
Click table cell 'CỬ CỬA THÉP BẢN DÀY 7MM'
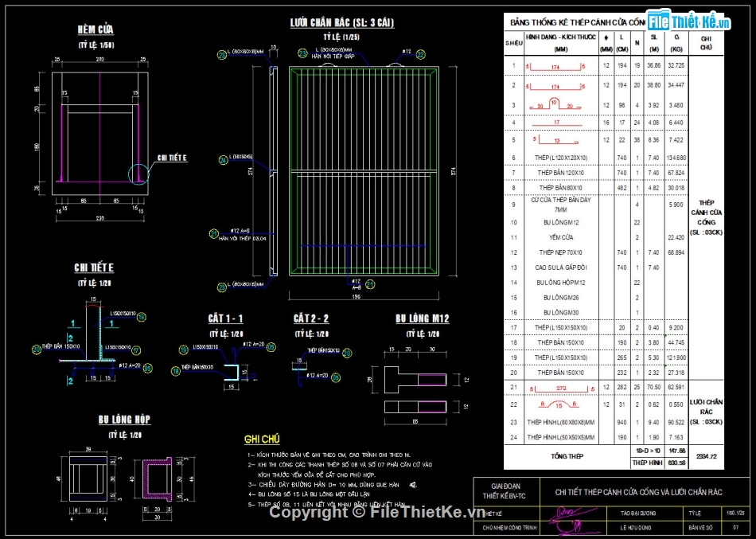click(x=561, y=205)
